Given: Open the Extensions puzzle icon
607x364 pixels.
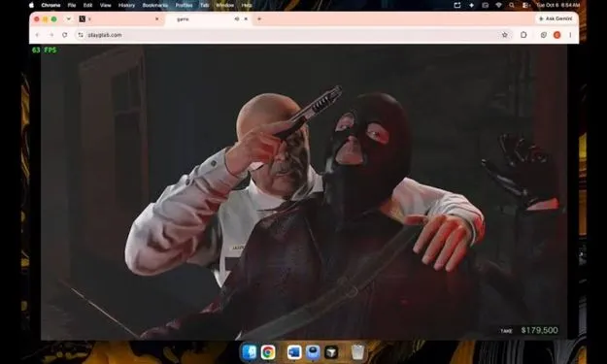Looking at the screenshot, I should 523,35.
